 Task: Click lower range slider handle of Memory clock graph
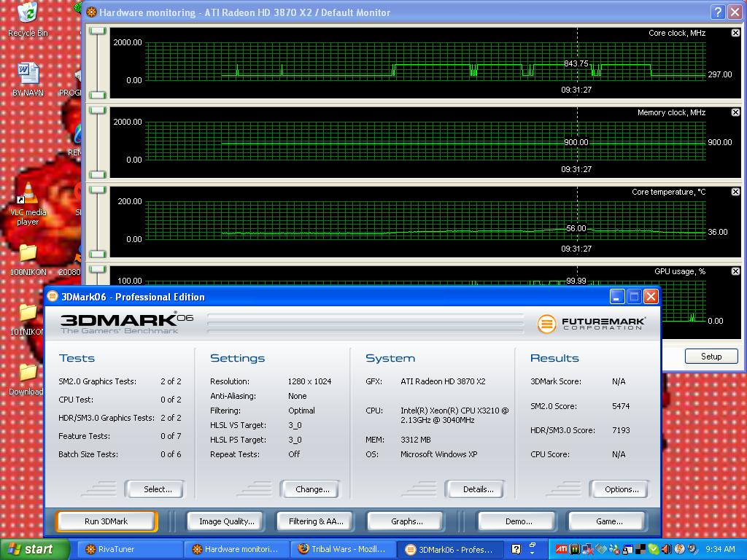[x=98, y=174]
